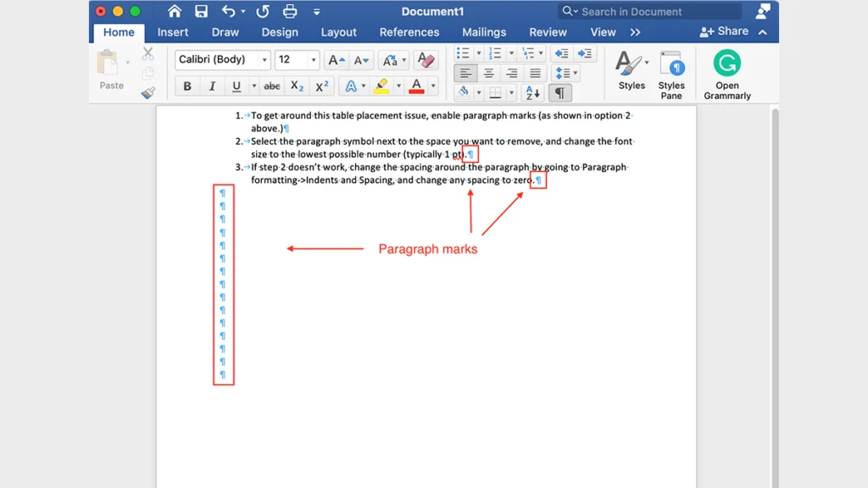Save the document with the floppy disk icon

[201, 11]
